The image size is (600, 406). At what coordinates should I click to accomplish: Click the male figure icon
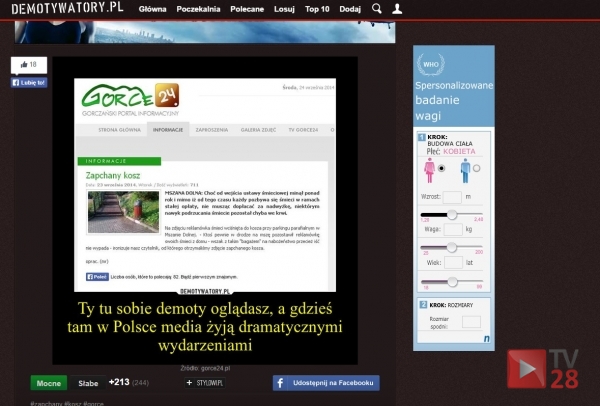pyautogui.click(x=465, y=171)
